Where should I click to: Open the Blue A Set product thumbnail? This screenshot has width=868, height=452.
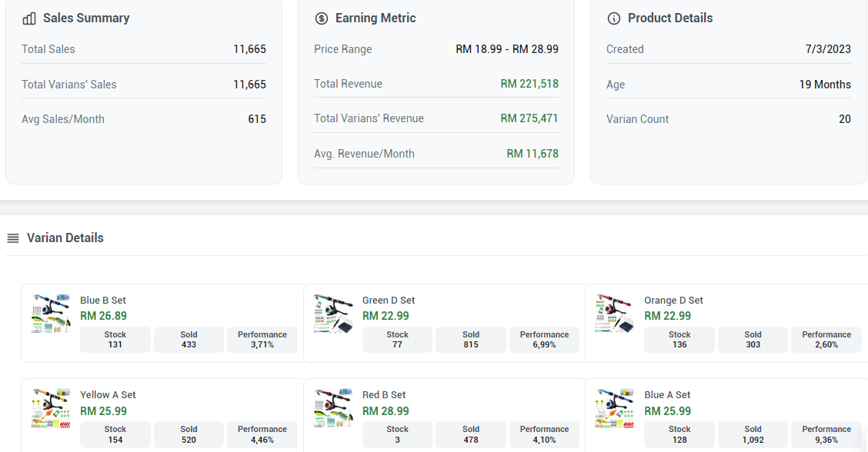615,408
